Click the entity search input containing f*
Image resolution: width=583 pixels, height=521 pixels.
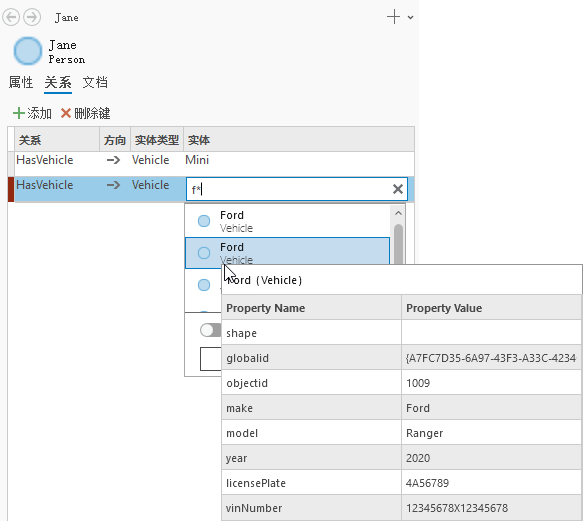pyautogui.click(x=289, y=189)
